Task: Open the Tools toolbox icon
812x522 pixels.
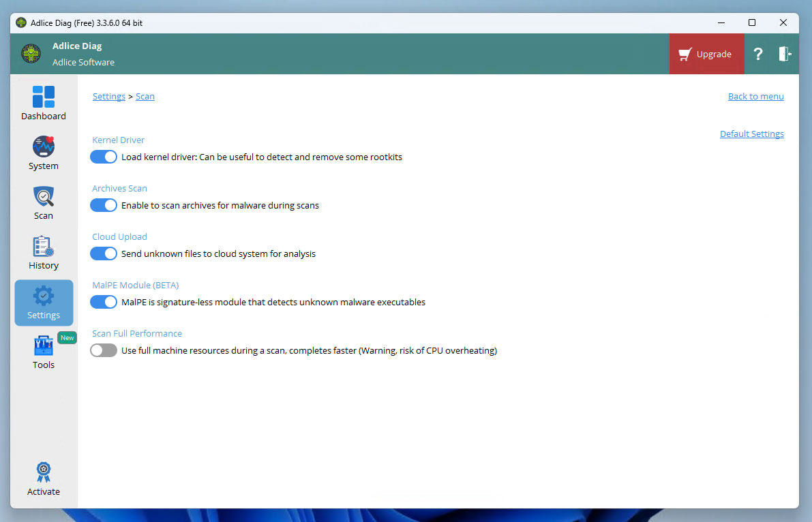Action: 44,346
